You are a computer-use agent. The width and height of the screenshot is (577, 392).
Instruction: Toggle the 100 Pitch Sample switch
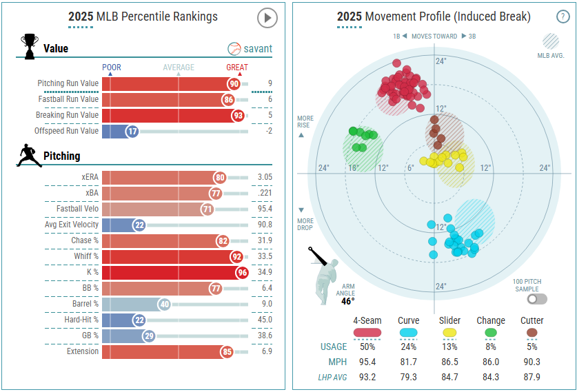tap(537, 299)
